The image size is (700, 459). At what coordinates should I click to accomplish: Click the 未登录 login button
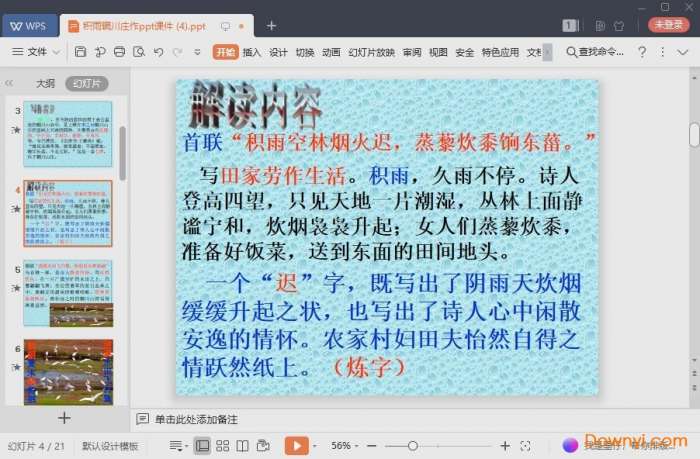(668, 25)
